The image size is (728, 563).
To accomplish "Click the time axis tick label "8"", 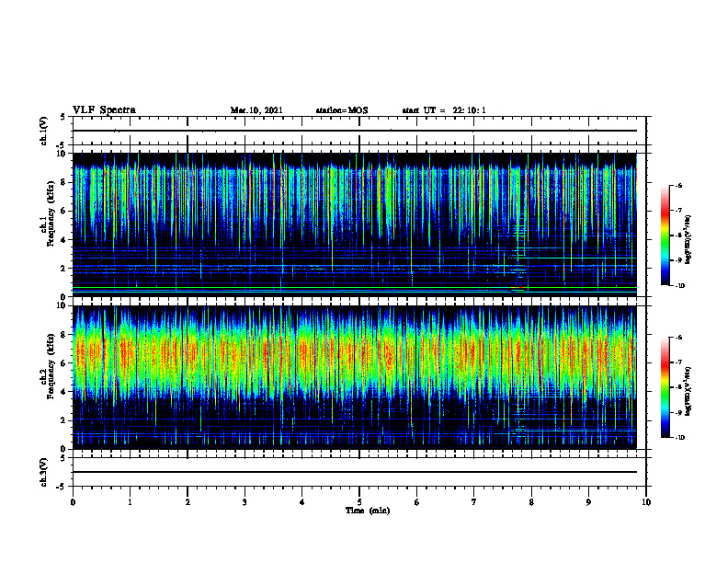I will coord(531,502).
